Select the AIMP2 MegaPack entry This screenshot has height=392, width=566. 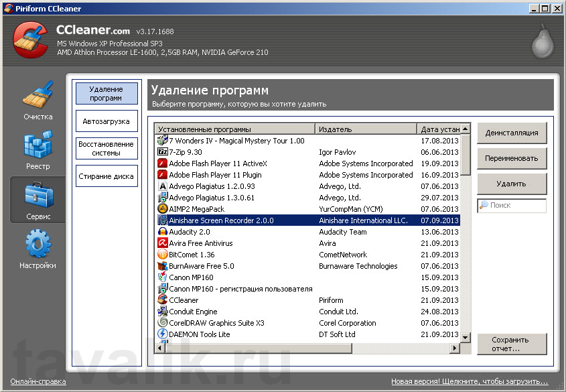coord(308,209)
